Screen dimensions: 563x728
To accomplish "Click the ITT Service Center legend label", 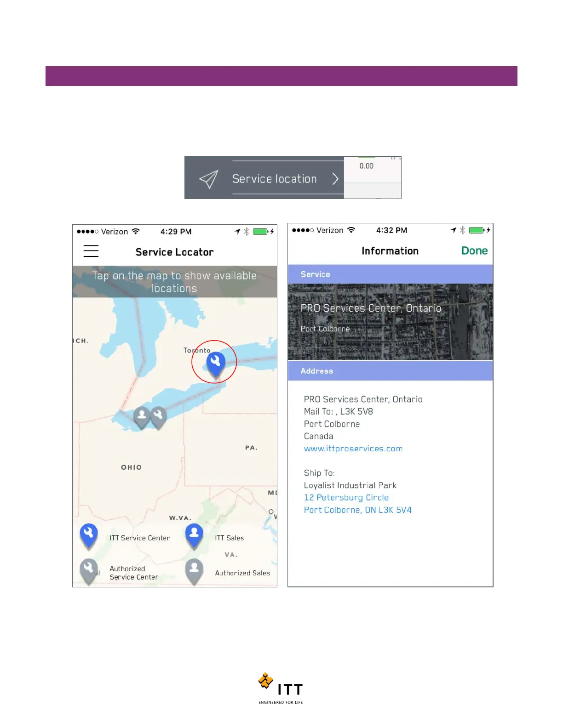I will click(139, 538).
